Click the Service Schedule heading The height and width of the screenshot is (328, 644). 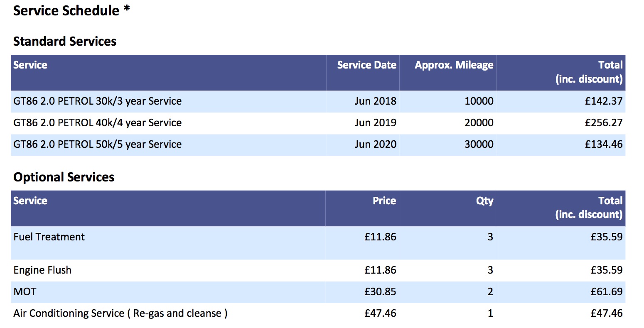71,10
